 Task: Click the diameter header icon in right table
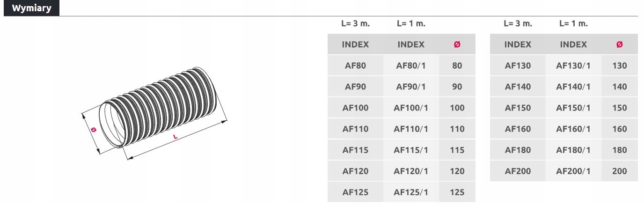tap(620, 44)
